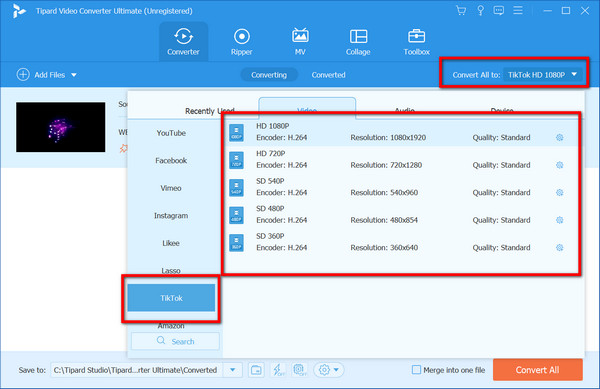Select the Audio format tab
600x389 pixels.
pyautogui.click(x=404, y=111)
